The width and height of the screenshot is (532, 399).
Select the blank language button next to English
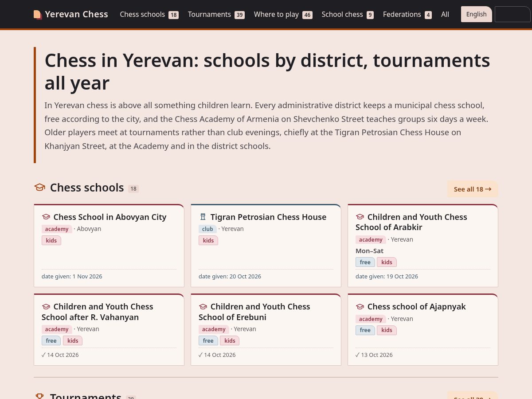pos(512,14)
